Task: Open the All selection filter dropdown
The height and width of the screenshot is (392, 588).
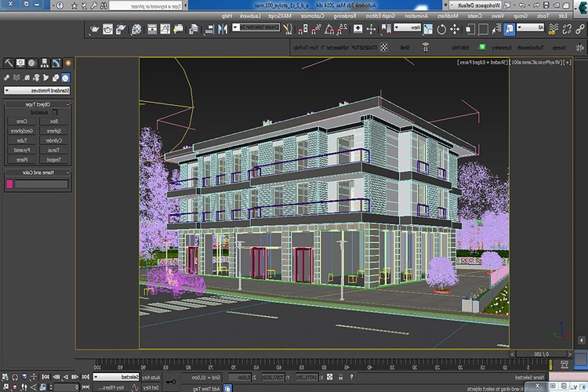Action: [x=530, y=27]
